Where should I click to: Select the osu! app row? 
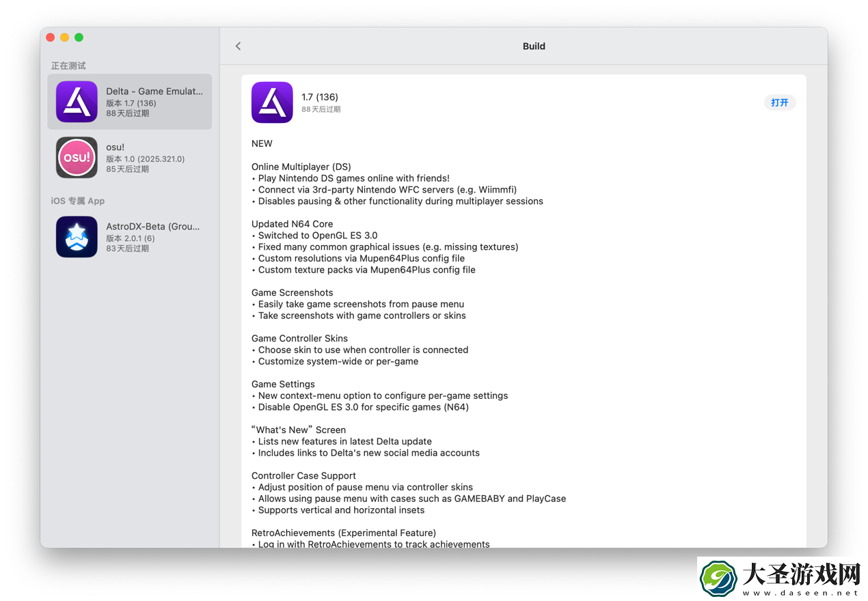click(x=130, y=157)
